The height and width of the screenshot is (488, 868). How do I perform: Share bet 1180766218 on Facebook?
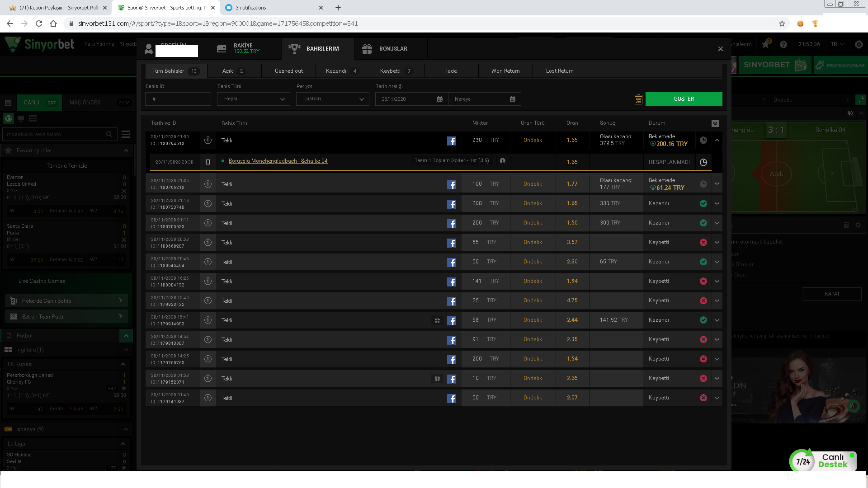[452, 185]
